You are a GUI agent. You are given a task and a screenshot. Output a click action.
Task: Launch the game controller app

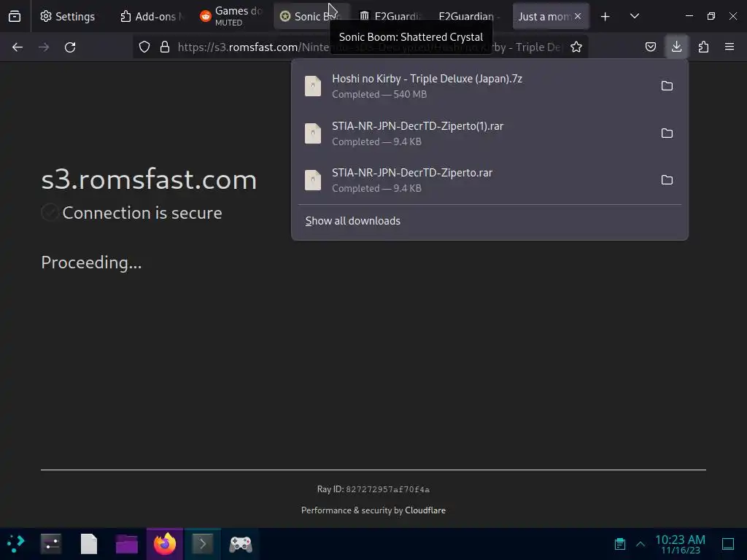tap(241, 543)
